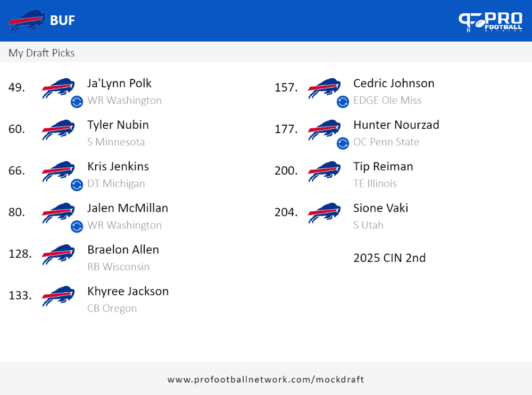532x395 pixels.
Task: Click the Bills logo next to pick 204
Action: 325,213
